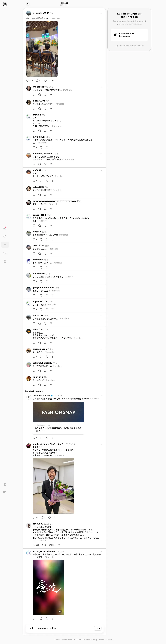The width and height of the screenshot is (166, 644).
Task: Open the funeral photo in main post
Action: (42, 49)
